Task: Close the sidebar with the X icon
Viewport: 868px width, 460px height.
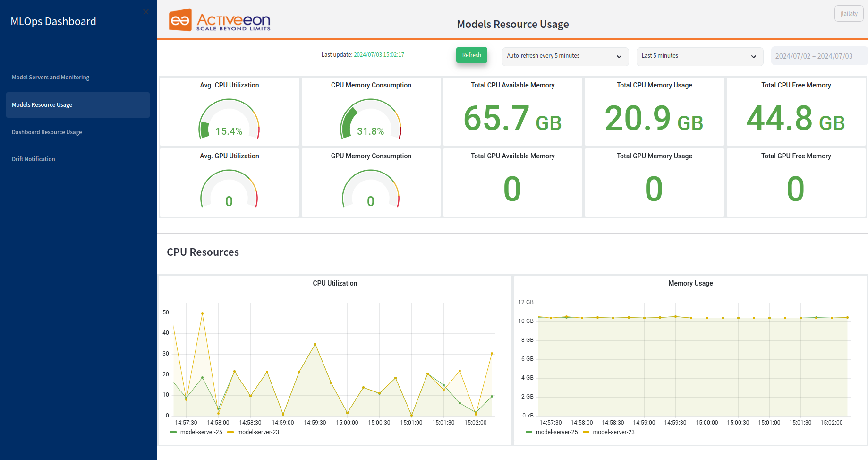Action: [146, 12]
